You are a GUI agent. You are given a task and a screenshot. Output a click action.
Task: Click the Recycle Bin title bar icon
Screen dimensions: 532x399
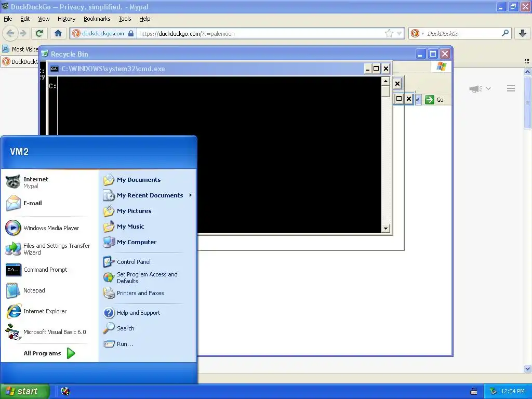point(45,54)
